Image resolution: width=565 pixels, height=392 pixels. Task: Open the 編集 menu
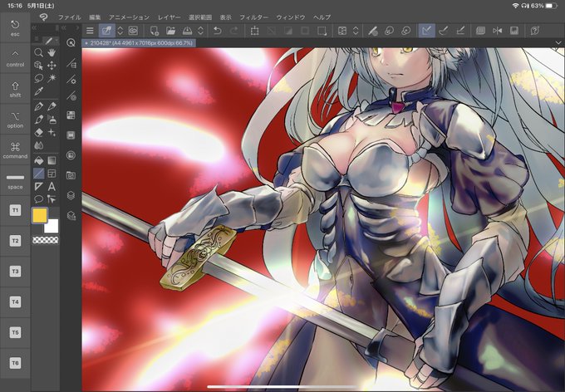point(95,17)
